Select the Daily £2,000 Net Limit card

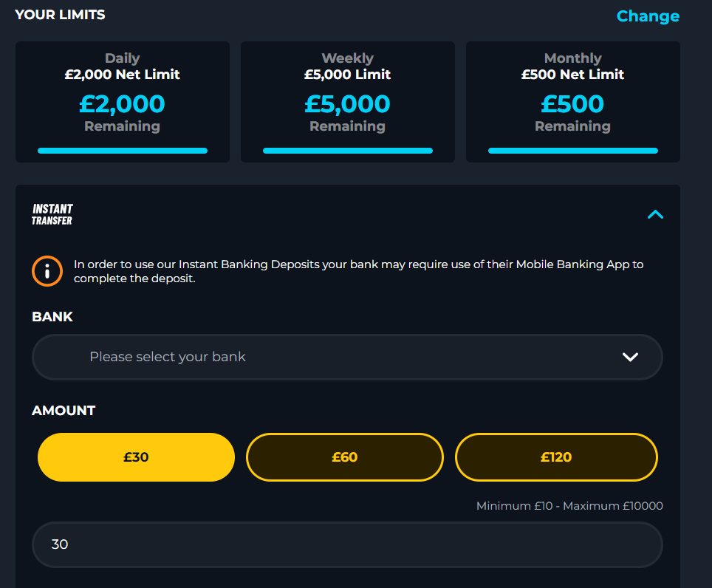(x=123, y=102)
